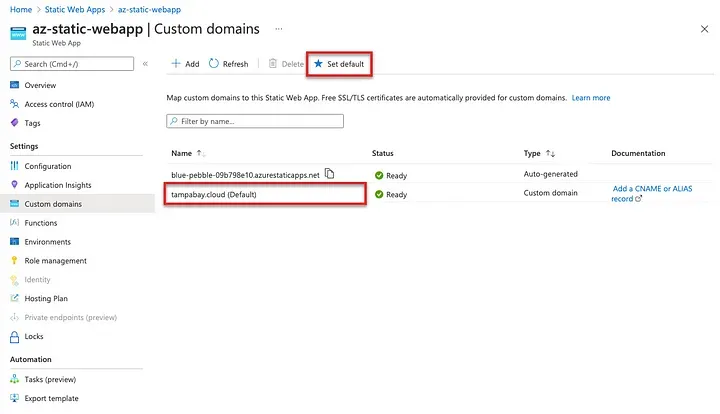720x414 pixels.
Task: Click the Export template icon
Action: [x=15, y=398]
